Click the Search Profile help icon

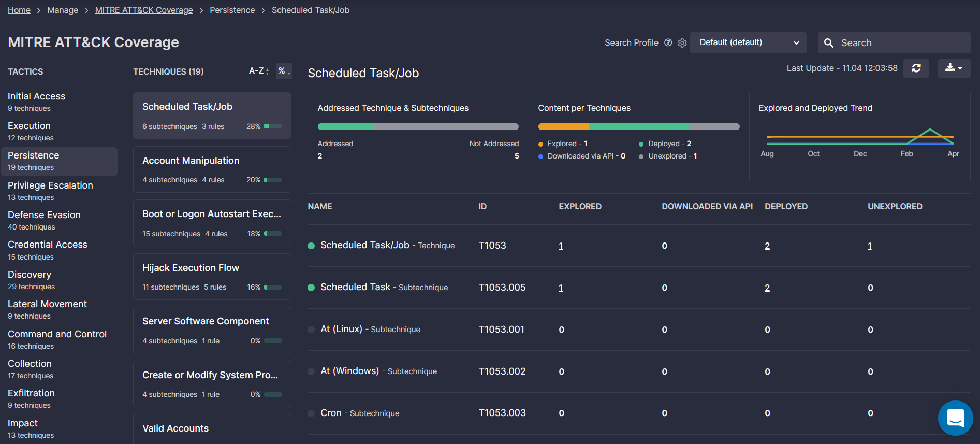tap(668, 42)
